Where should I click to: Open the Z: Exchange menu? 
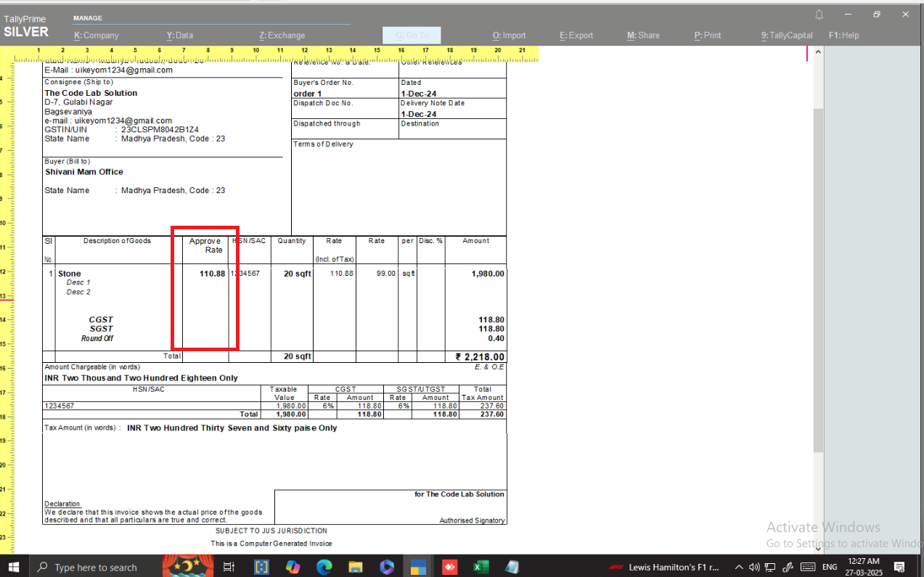click(282, 35)
